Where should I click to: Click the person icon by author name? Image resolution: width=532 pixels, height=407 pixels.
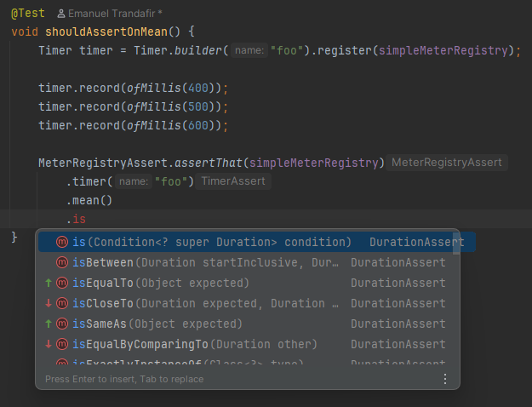coord(60,14)
